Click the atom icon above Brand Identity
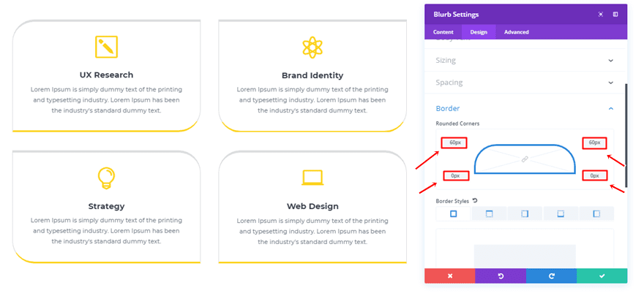Screen dimensions: 644x296 pos(312,48)
